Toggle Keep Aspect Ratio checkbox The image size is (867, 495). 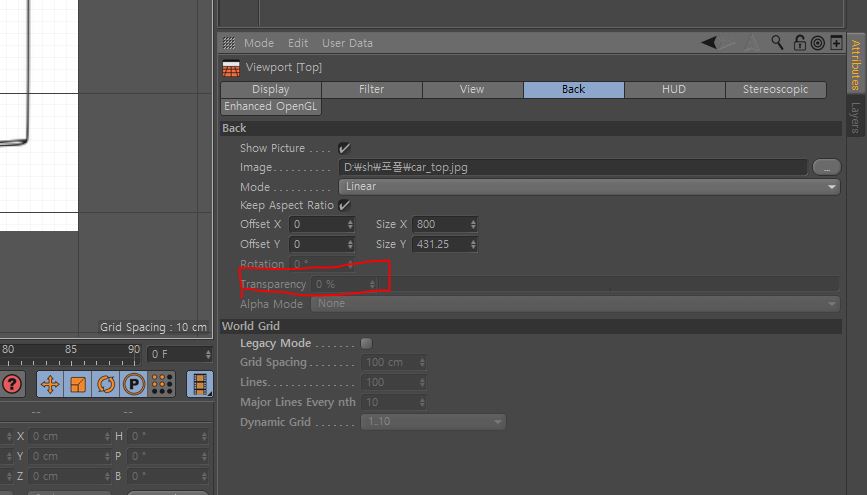(344, 205)
